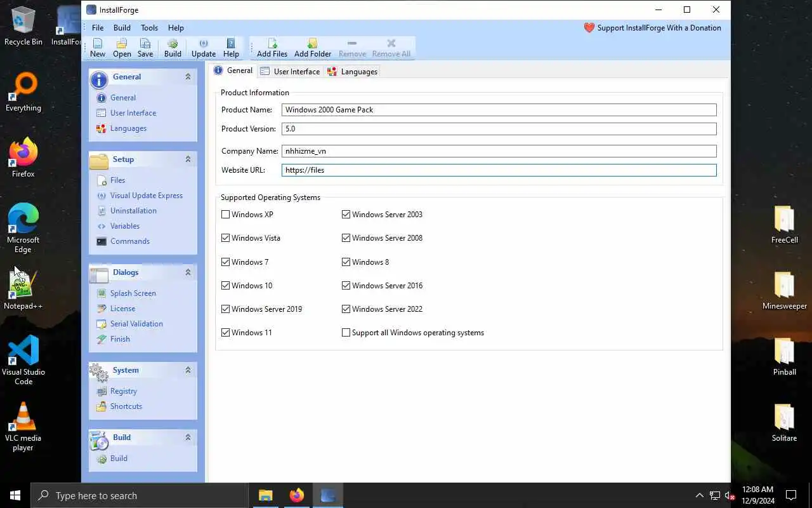Screen dimensions: 812x508
Task: Collapse the Setup sidebar panel
Action: click(188, 159)
